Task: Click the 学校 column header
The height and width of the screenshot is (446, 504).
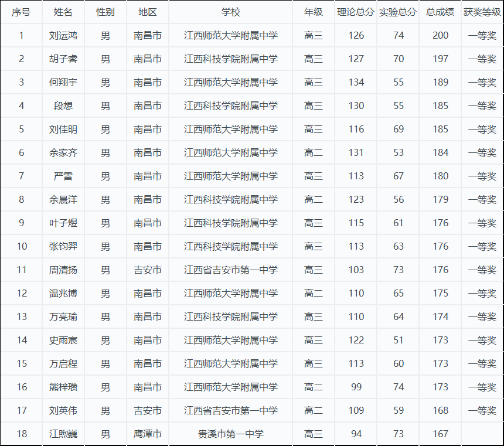Action: click(231, 12)
